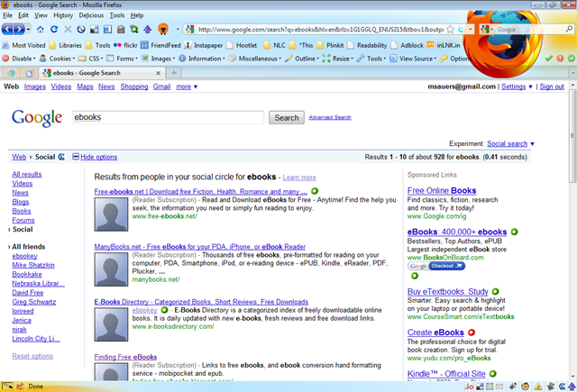Image resolution: width=577 pixels, height=392 pixels.
Task: Close the ebooks Google Search tab
Action: 159,73
